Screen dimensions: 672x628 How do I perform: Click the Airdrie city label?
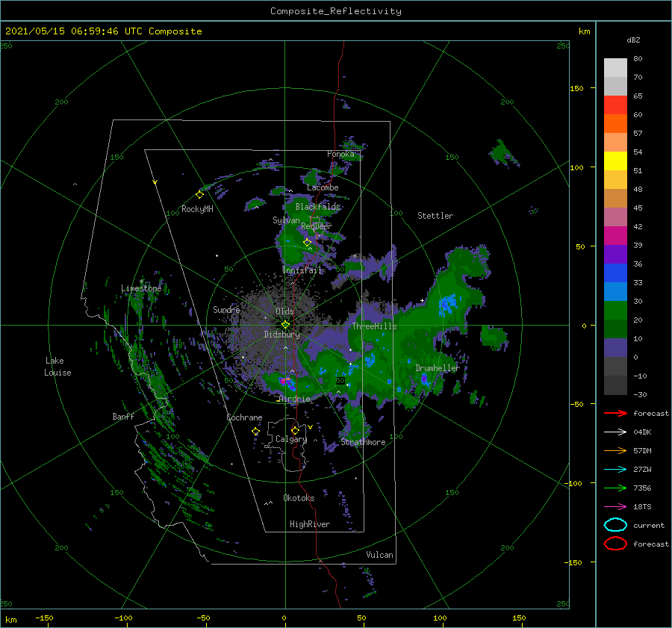(294, 399)
